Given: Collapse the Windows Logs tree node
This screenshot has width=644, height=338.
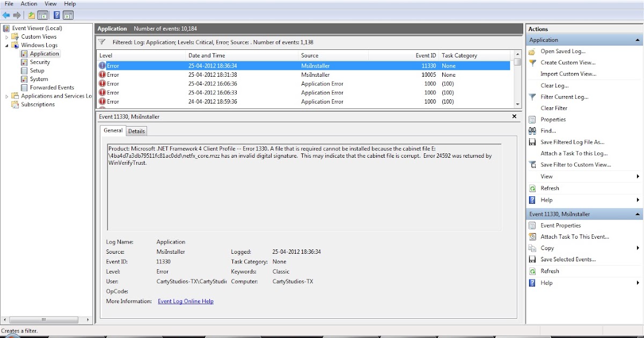Looking at the screenshot, I should [6, 45].
